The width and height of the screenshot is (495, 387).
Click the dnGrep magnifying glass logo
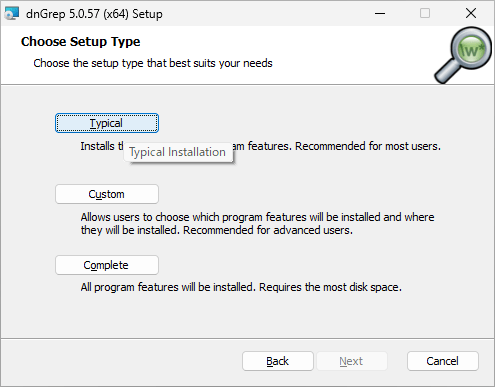[x=463, y=55]
